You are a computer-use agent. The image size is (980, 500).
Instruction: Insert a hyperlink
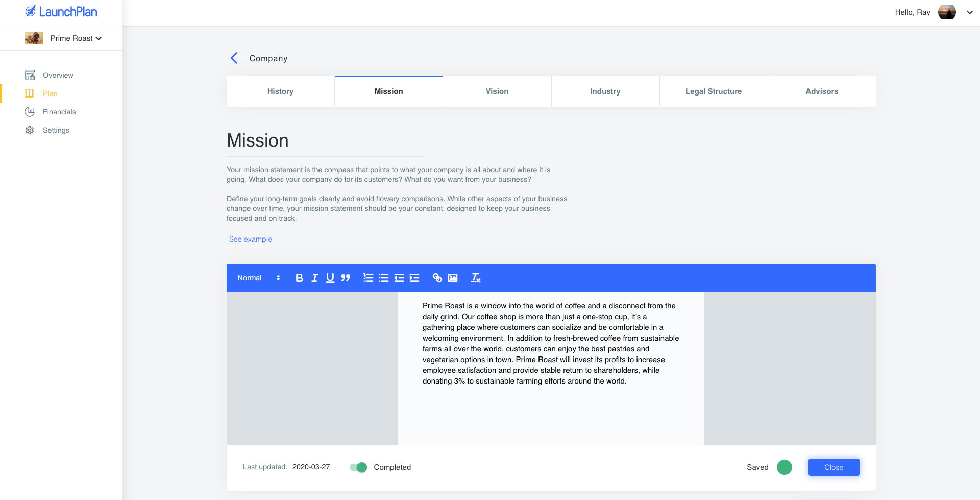pos(437,278)
